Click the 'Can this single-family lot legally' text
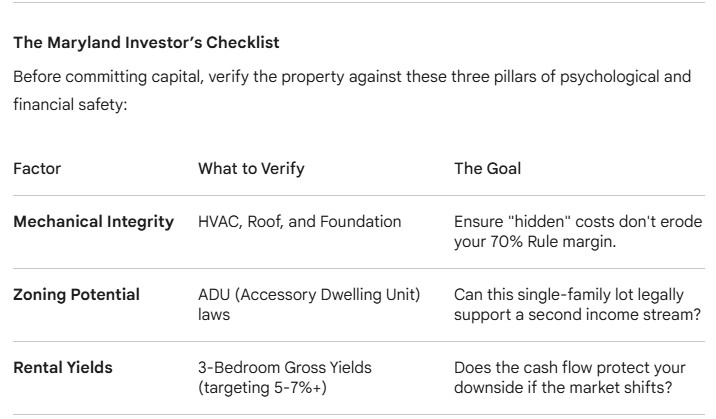Image resolution: width=716 pixels, height=419 pixels. tap(569, 294)
